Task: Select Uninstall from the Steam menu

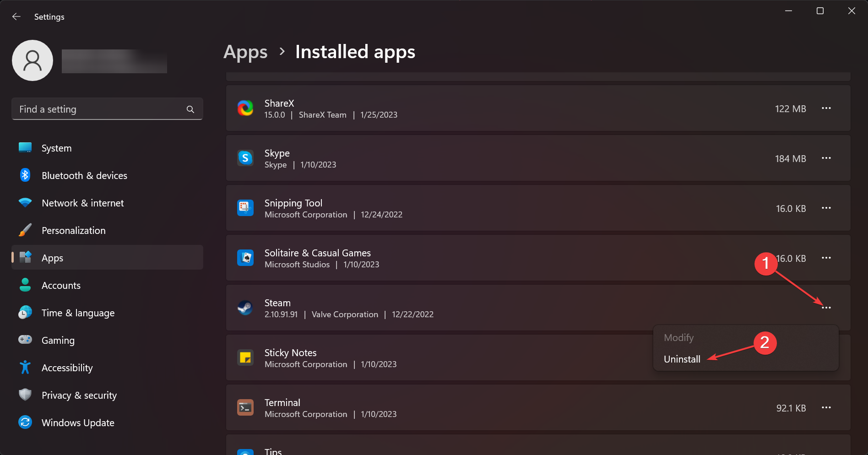Action: point(682,359)
